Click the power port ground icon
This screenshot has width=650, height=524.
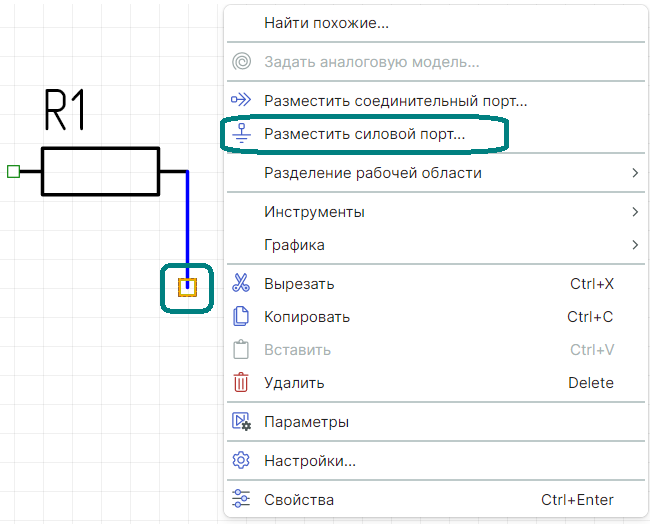(241, 133)
